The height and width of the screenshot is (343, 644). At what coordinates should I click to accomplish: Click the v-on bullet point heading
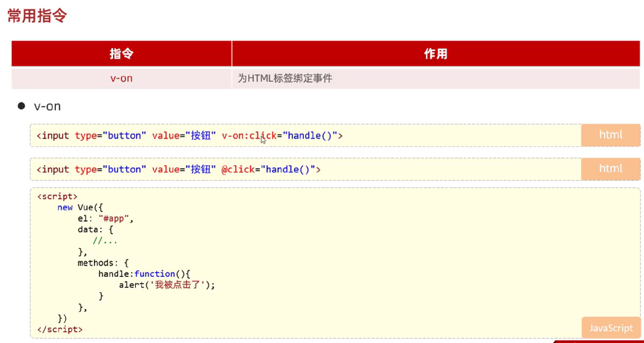(47, 106)
